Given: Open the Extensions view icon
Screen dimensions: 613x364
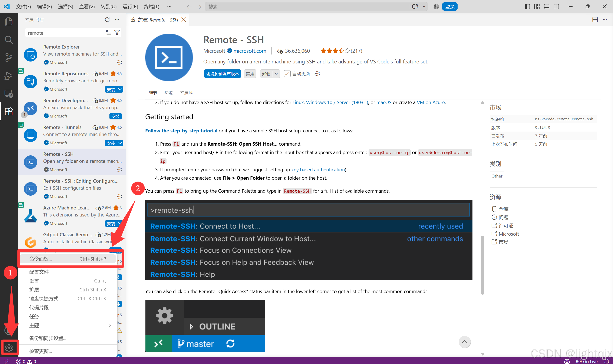Looking at the screenshot, I should pos(9,112).
